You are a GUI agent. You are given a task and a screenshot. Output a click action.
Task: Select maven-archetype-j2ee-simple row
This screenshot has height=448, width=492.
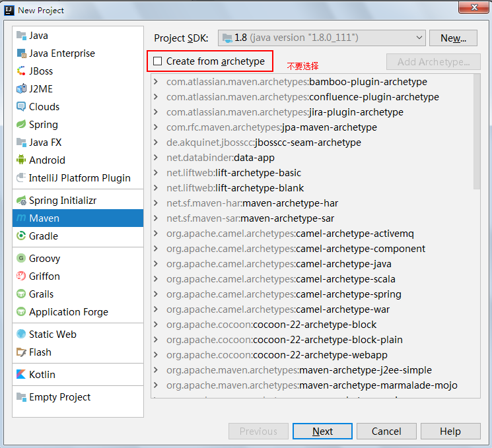(316, 370)
